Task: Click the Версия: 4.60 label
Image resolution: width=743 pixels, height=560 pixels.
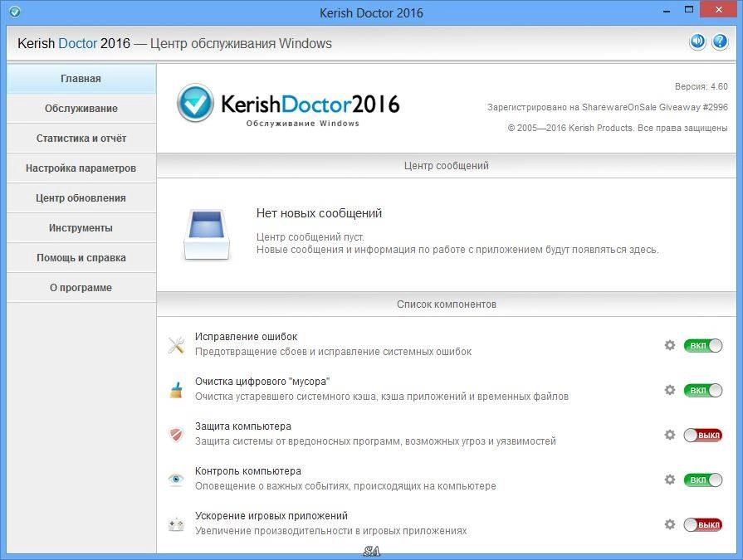Action: coord(701,86)
